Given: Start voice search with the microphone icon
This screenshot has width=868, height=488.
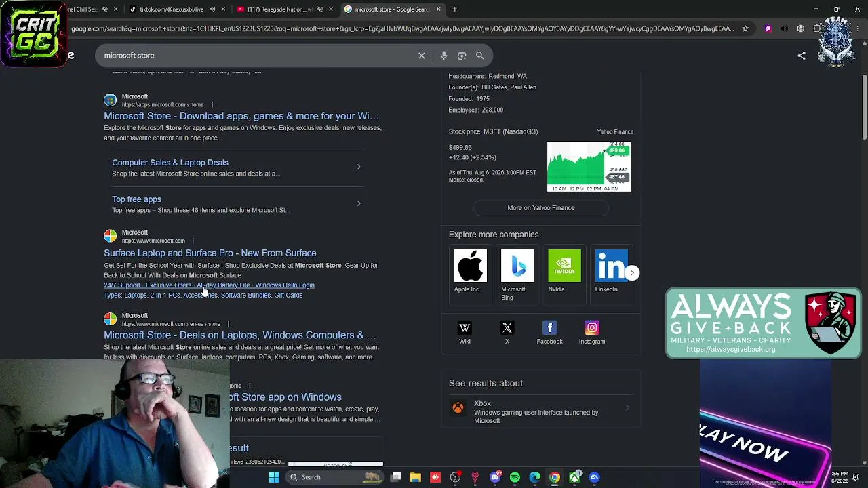Looking at the screenshot, I should 443,56.
